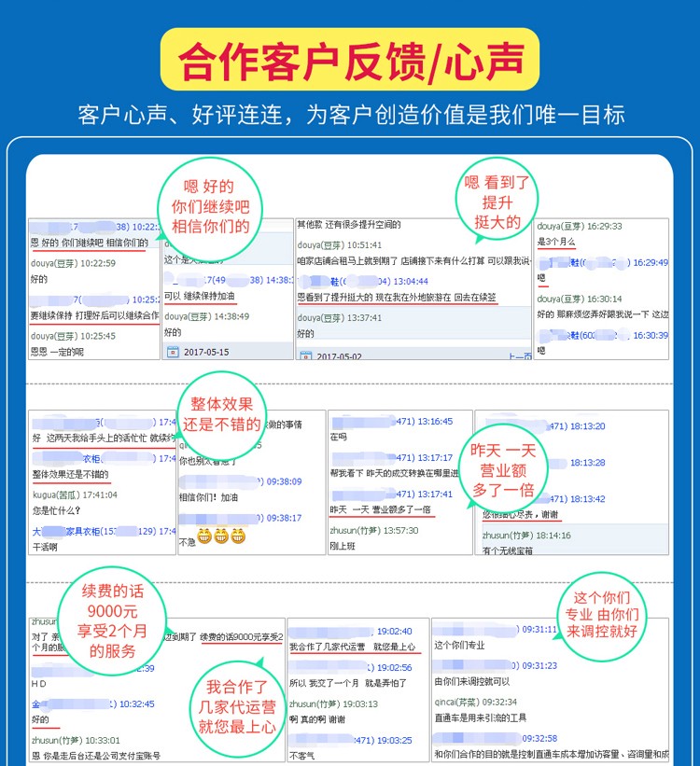The height and width of the screenshot is (766, 700).
Task: Select chat line 昨天 一天 营业额多了一倍
Action: tap(380, 509)
